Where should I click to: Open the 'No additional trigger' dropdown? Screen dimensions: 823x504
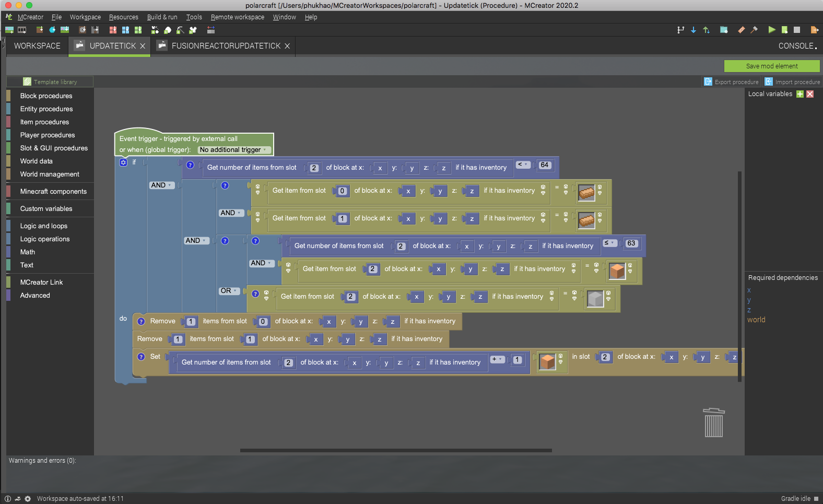click(234, 150)
